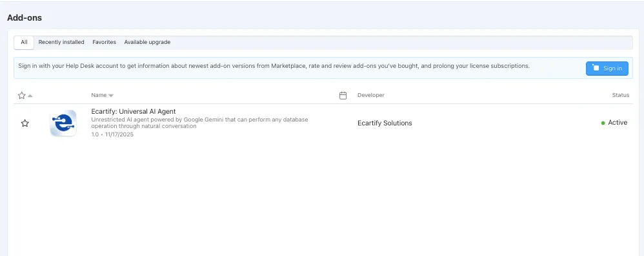Click the Add-ons page heading
This screenshot has height=256, width=644.
(25, 17)
